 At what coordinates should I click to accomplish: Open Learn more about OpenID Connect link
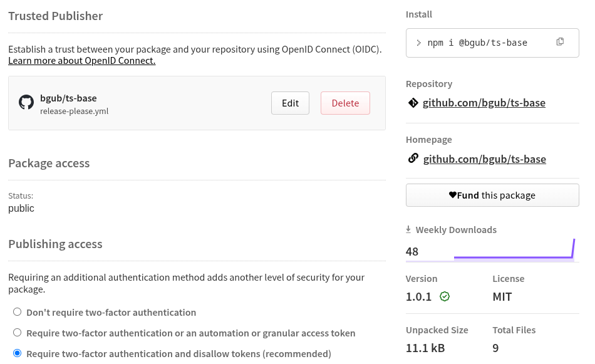[81, 61]
